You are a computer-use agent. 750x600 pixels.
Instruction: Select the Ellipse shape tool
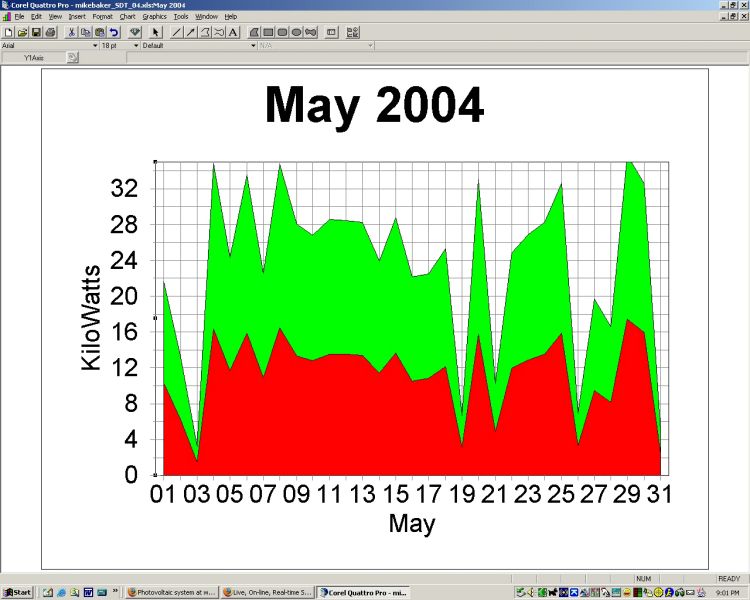[297, 32]
